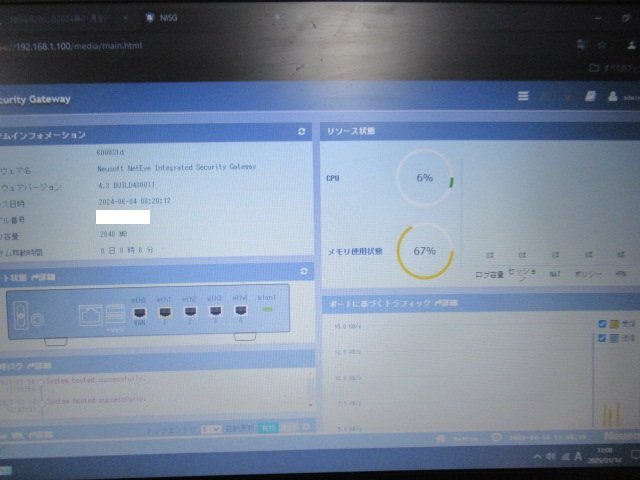This screenshot has width=640, height=480.
Task: Click the yellow legend color swatch
Action: 614,324
